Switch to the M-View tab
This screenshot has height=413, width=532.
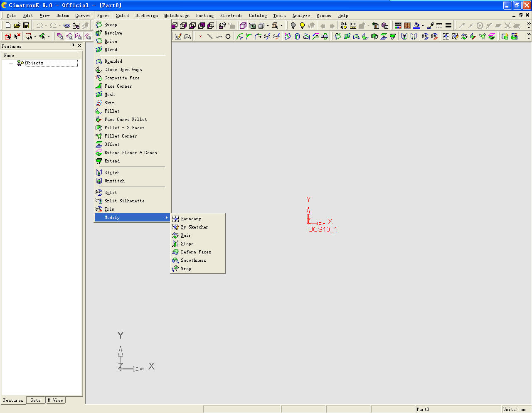55,400
